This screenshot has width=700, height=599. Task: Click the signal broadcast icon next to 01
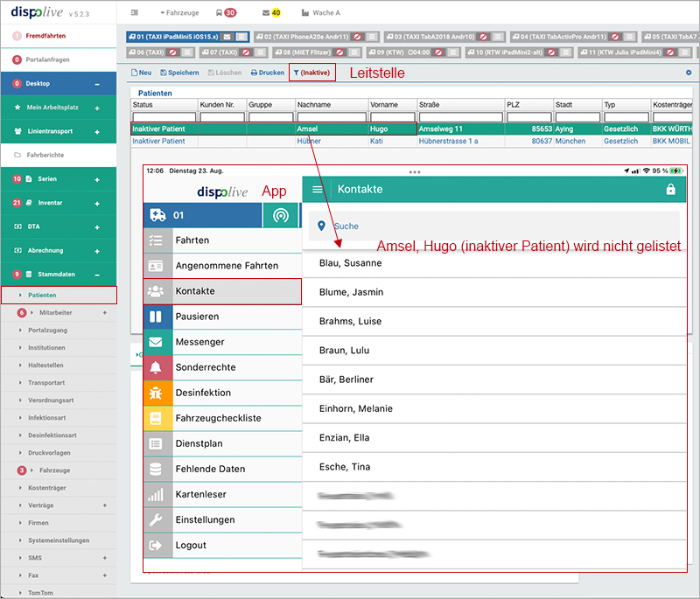[280, 215]
